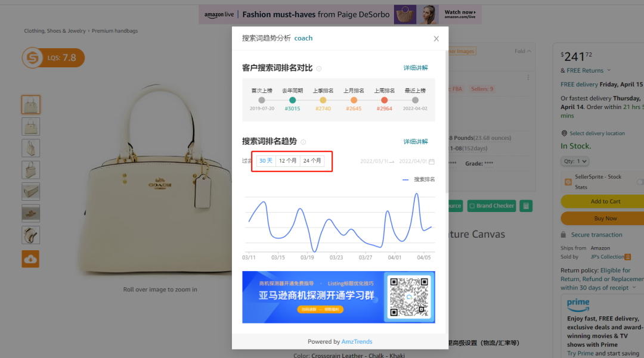Click the Sellers: 9 tag
Image resolution: width=644 pixels, height=358 pixels.
click(x=482, y=89)
